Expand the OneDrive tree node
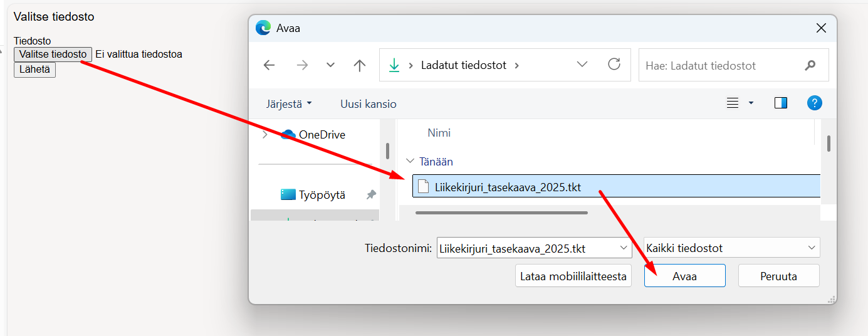868x336 pixels. click(x=265, y=134)
